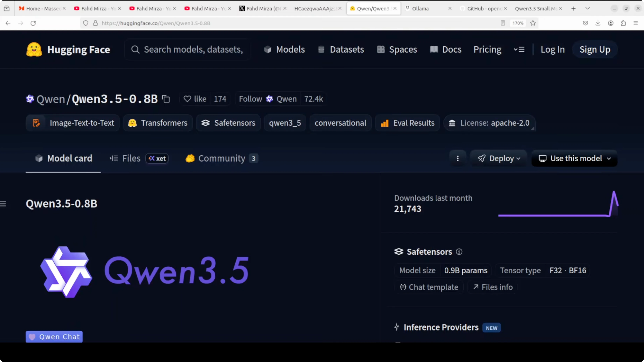Open Firefox reader view
This screenshot has width=644, height=362.
503,23
